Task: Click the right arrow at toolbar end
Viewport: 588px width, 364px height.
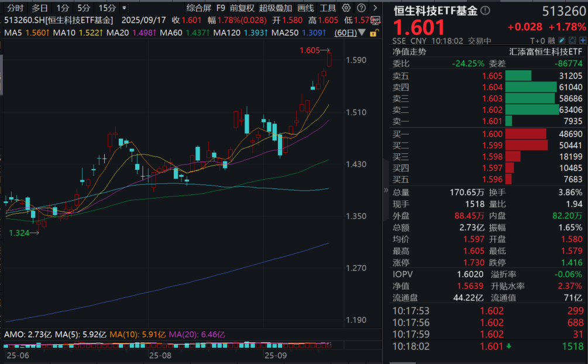Action: click(x=375, y=8)
